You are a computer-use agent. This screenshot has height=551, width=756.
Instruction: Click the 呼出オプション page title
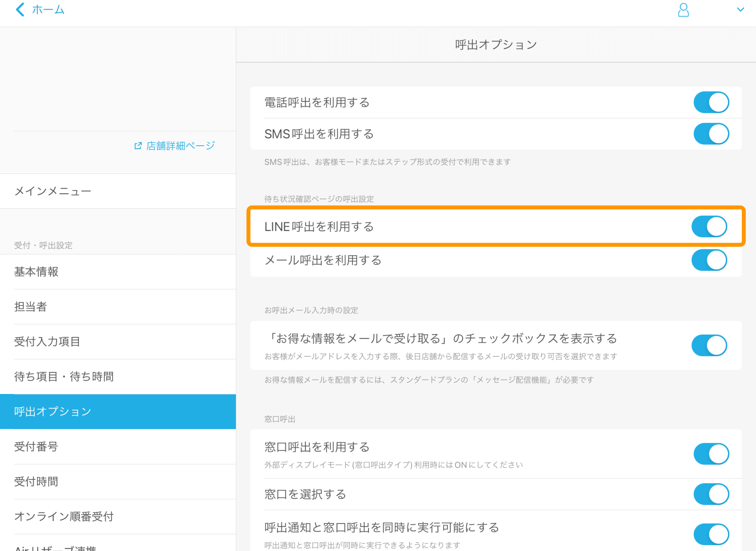pos(496,45)
